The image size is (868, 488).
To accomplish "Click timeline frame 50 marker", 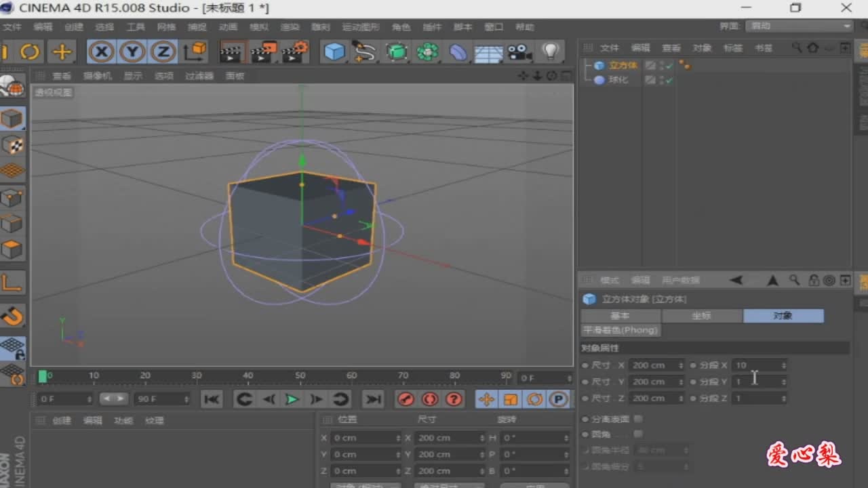I will tap(300, 375).
